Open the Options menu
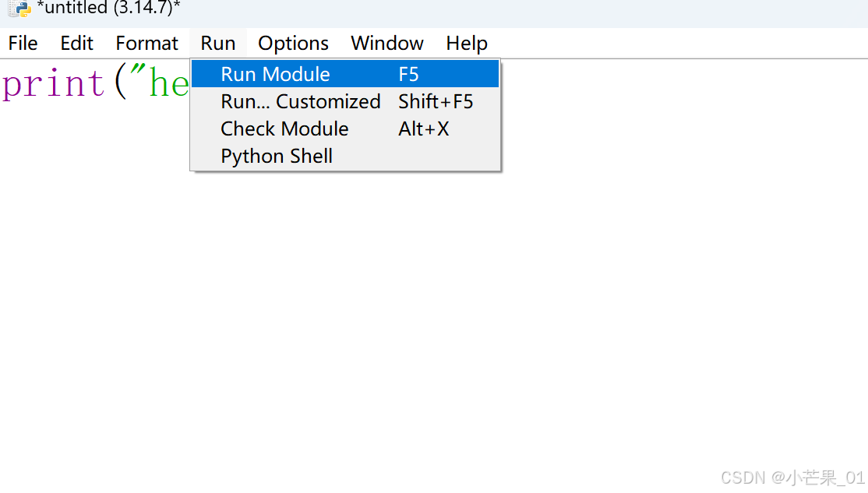The image size is (868, 493). (x=293, y=43)
